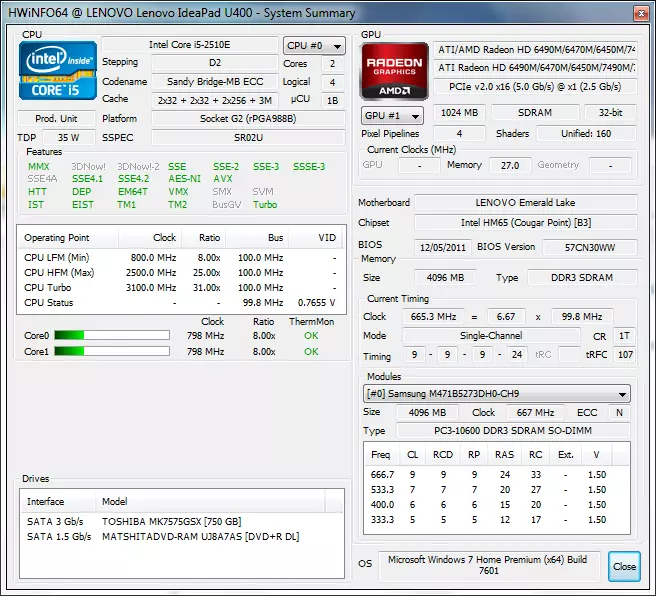
Task: Click the BIOS version 57CN30WW field
Action: click(x=589, y=247)
